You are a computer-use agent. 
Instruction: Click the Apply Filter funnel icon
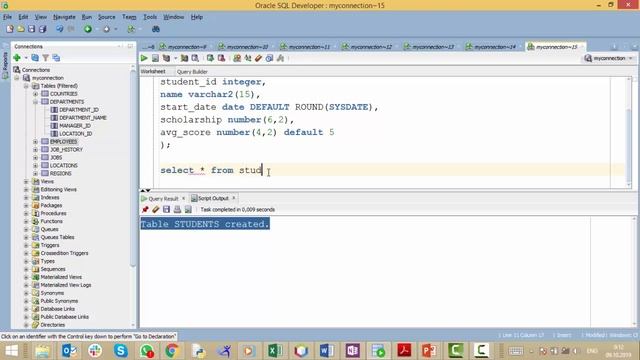click(46, 58)
